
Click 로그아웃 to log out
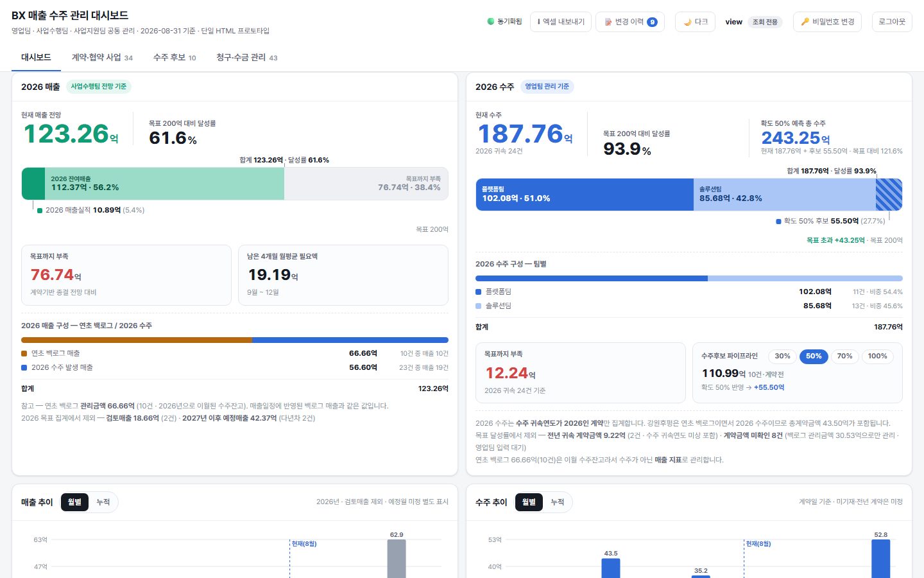(x=892, y=22)
